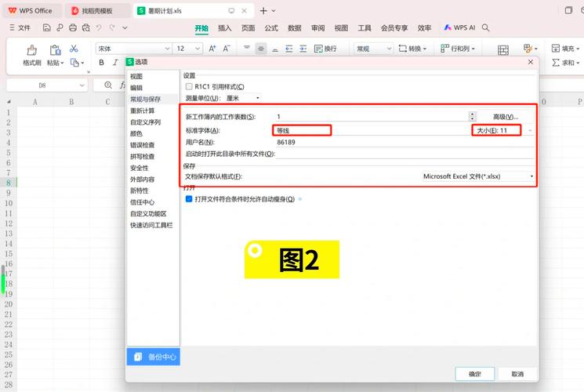Select 安全性 in options sidebar

(140, 168)
